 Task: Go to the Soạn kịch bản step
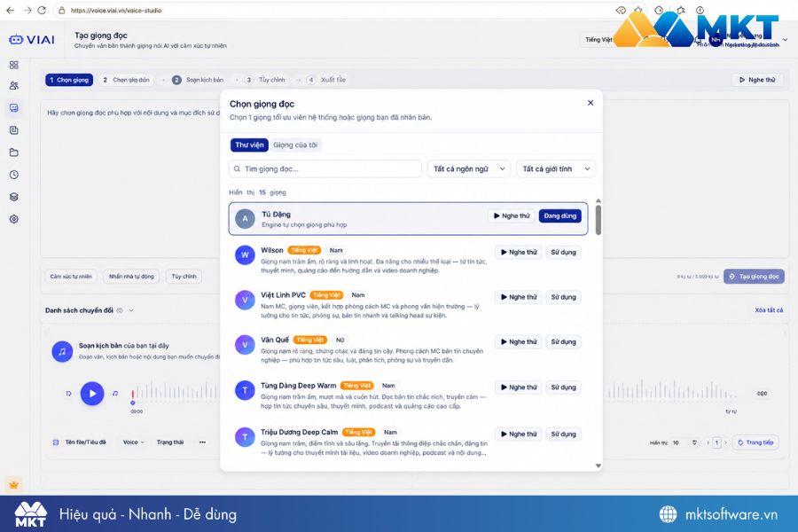point(198,80)
